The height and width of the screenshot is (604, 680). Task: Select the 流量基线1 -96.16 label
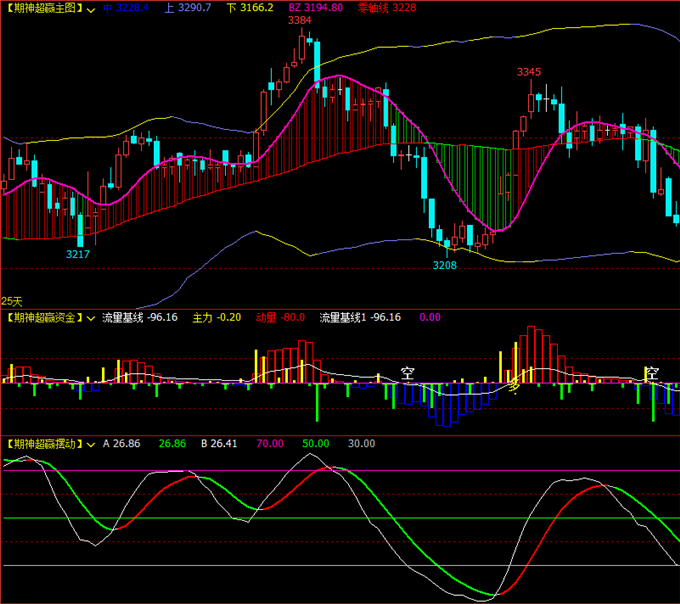pos(360,317)
